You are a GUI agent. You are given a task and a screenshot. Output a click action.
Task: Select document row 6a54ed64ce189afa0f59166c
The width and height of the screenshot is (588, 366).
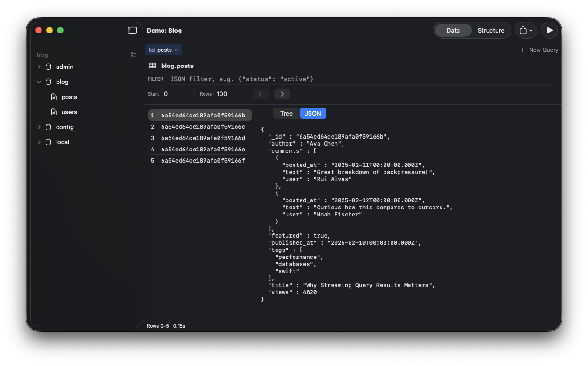(200, 127)
